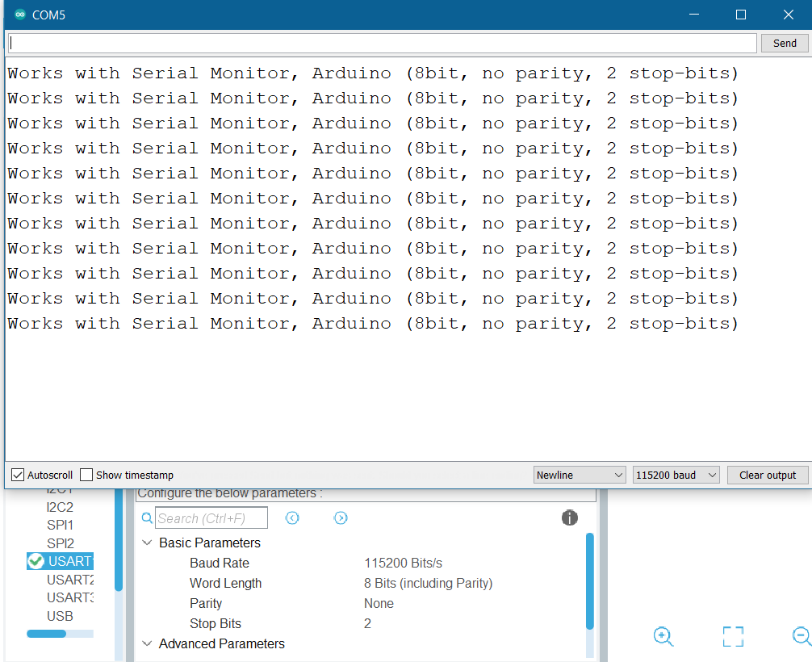Viewport: 812px width, 662px height.
Task: Click the Parity parameter label
Action: (x=206, y=603)
